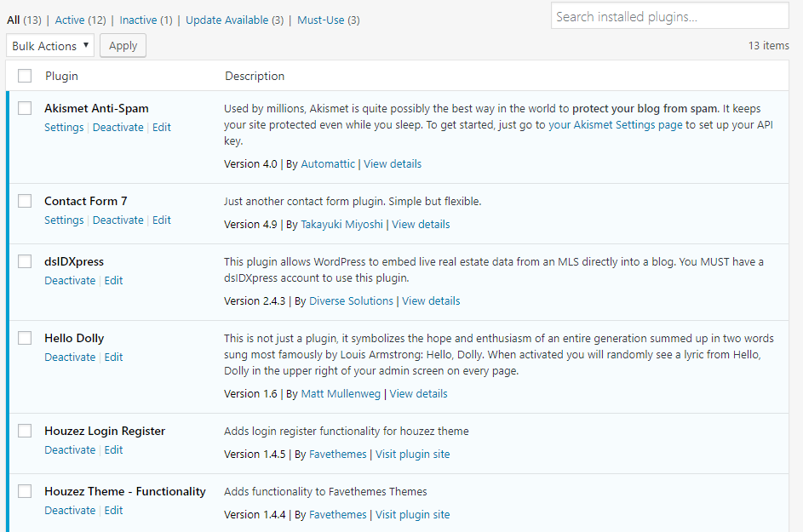Click the Contact Form 7 plugin name

coord(85,201)
